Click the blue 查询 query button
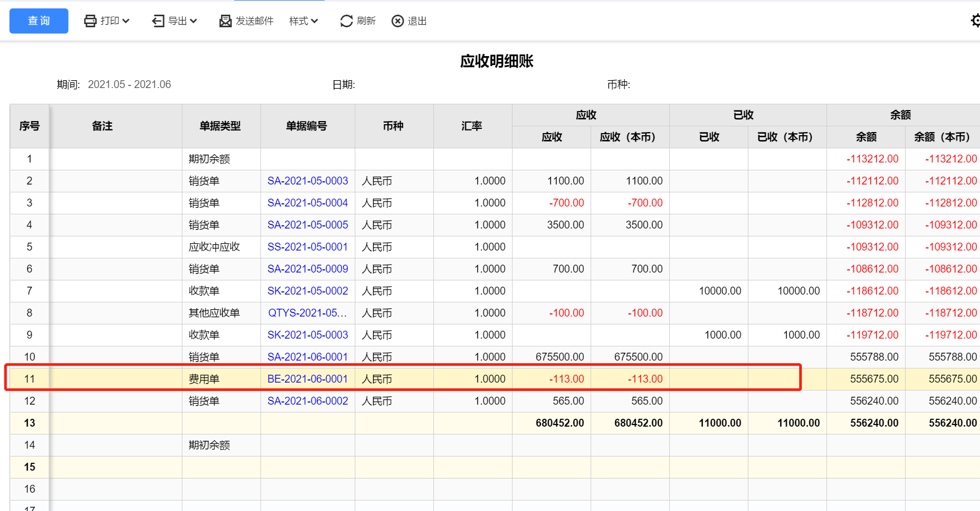Viewport: 980px width, 511px height. [39, 21]
